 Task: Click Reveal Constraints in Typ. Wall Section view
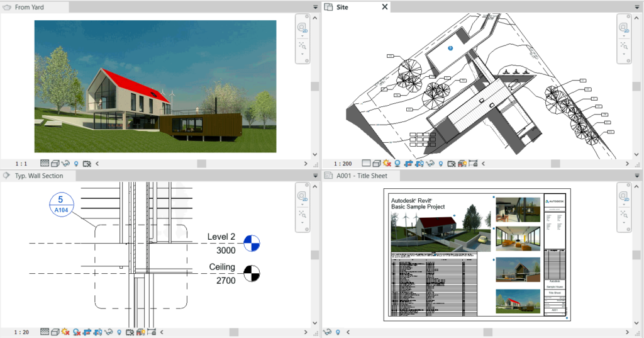pyautogui.click(x=152, y=332)
